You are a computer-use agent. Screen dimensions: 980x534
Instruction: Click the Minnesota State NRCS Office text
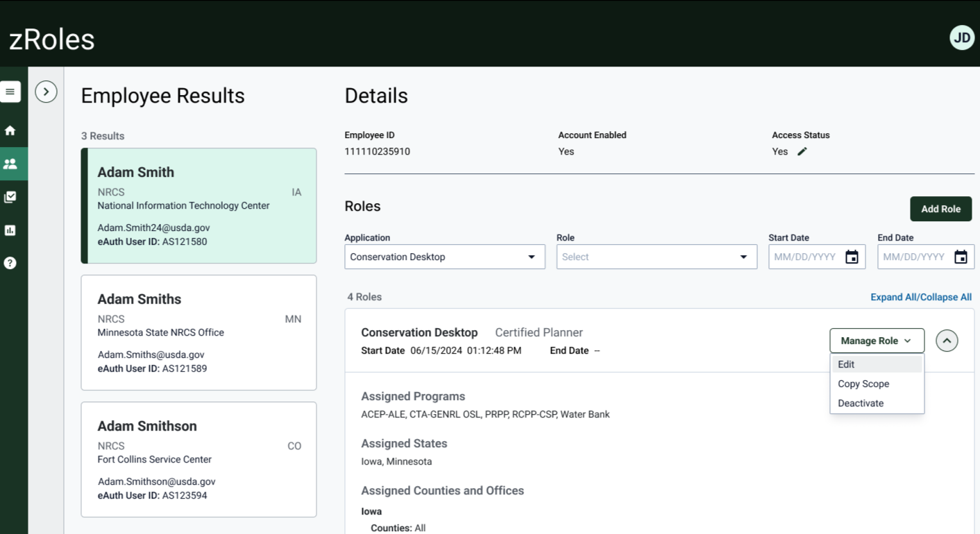pos(160,332)
